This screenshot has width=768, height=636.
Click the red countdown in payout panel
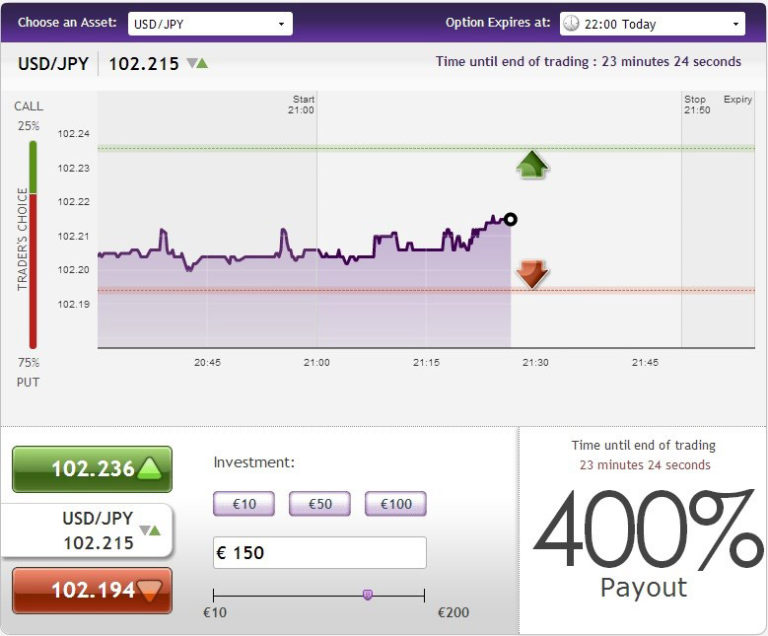click(x=645, y=465)
